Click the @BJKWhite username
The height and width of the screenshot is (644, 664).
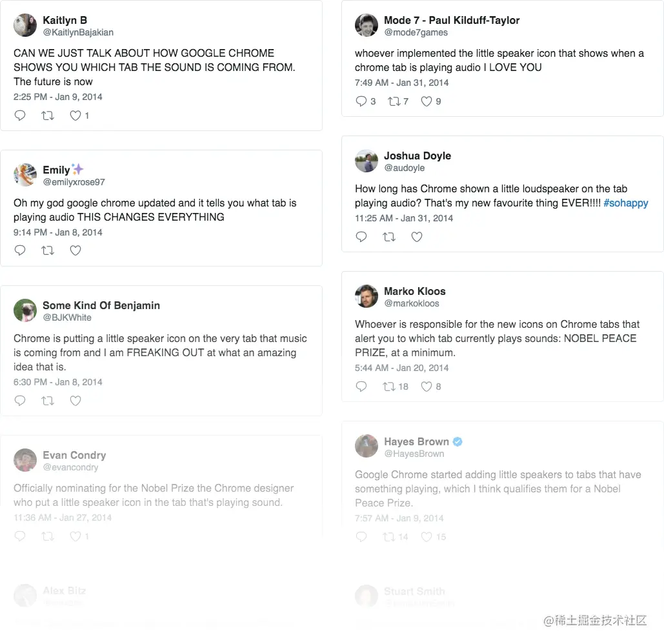67,317
